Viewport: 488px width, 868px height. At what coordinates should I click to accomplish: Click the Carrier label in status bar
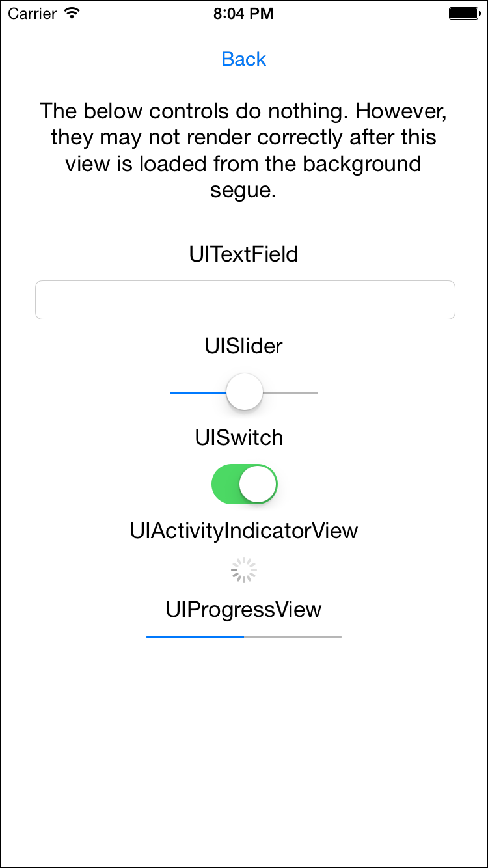click(32, 13)
